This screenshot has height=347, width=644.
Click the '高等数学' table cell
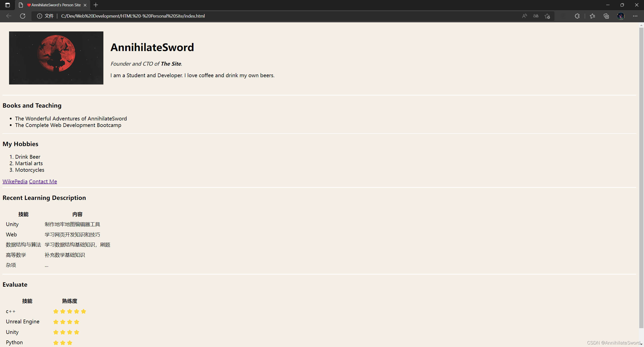16,255
